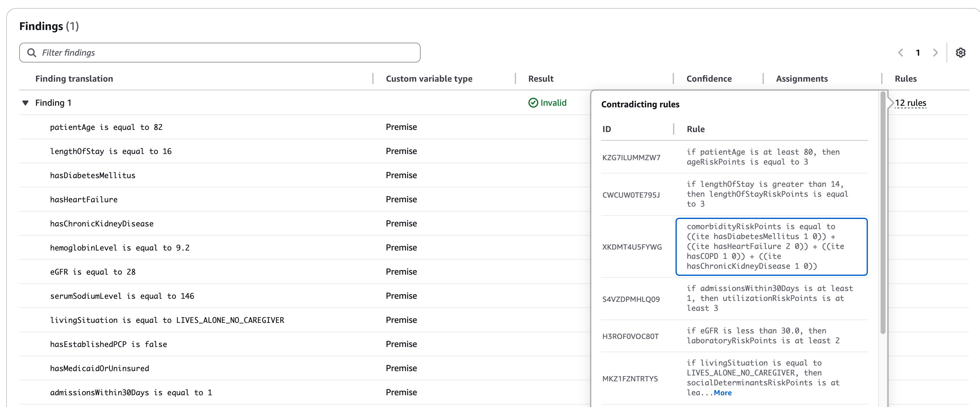
Task: Go to next page arrow
Action: 935,53
